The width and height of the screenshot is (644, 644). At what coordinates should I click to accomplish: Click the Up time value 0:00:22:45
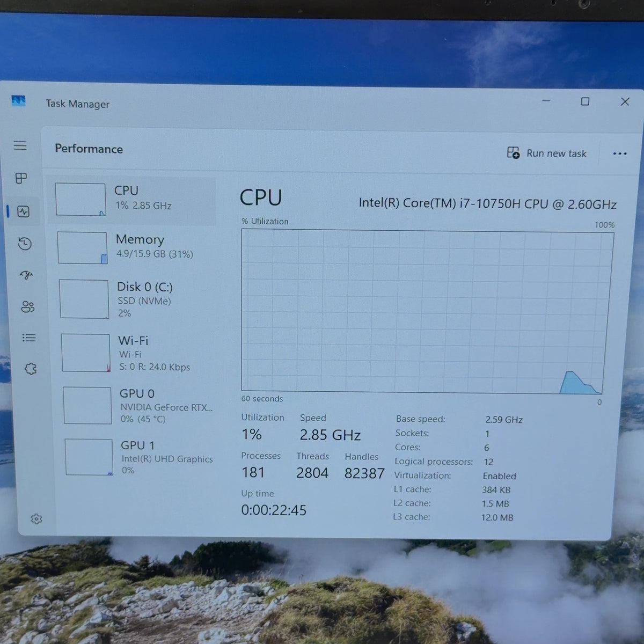(x=274, y=510)
